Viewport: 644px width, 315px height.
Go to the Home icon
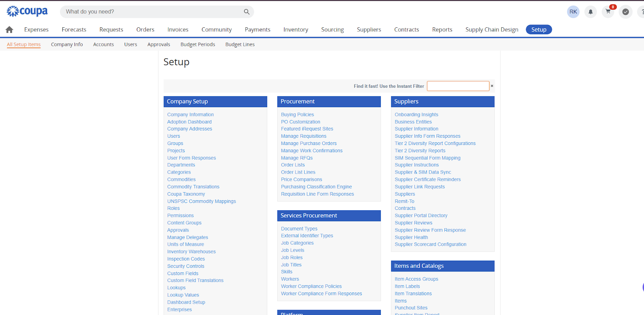(9, 29)
